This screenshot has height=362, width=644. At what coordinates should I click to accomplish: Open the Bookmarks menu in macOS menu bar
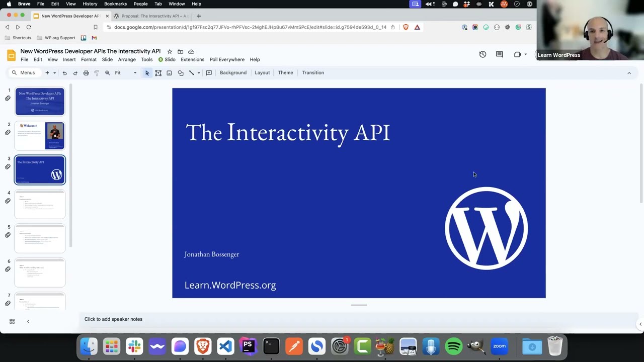tap(115, 4)
